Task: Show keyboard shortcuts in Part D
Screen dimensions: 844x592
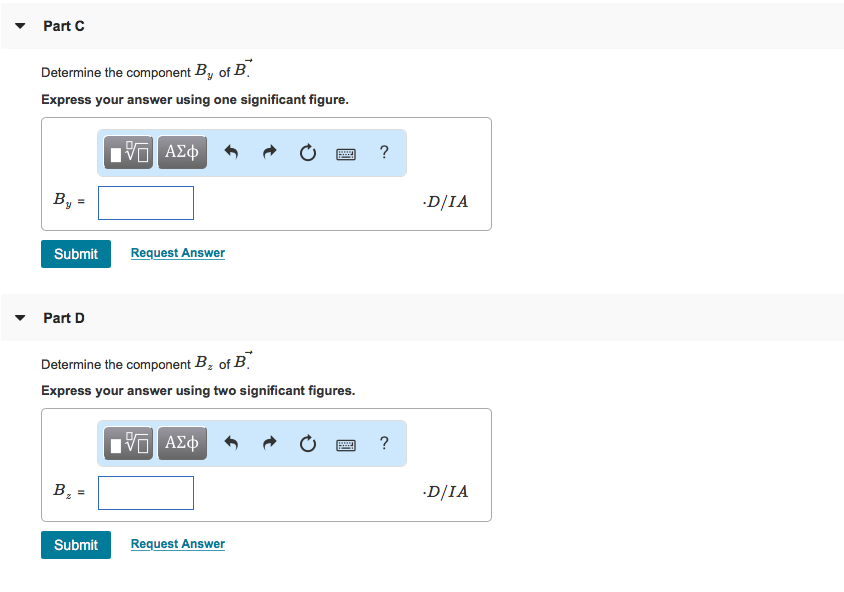Action: tap(346, 443)
